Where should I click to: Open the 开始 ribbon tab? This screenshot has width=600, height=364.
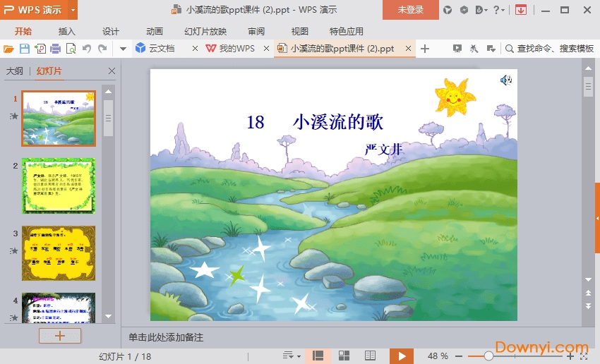(23, 31)
